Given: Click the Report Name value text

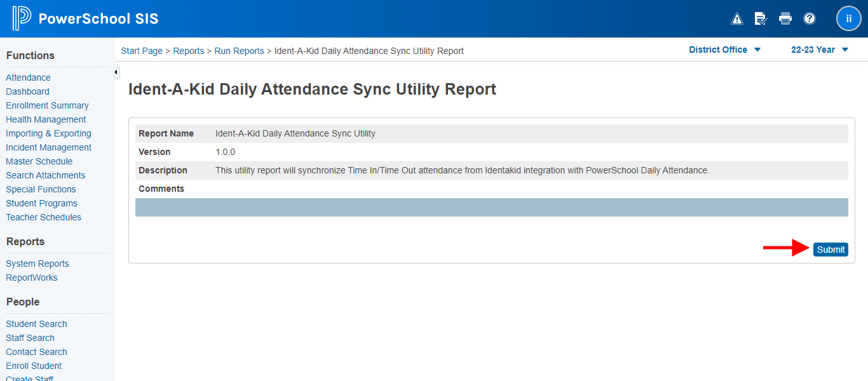Looking at the screenshot, I should click(295, 133).
